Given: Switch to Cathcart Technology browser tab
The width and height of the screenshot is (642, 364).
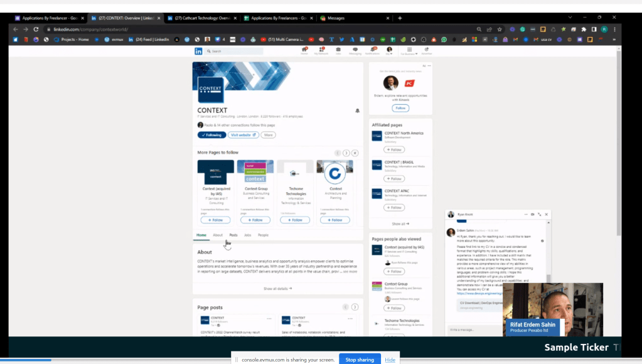Looking at the screenshot, I should pyautogui.click(x=202, y=18).
